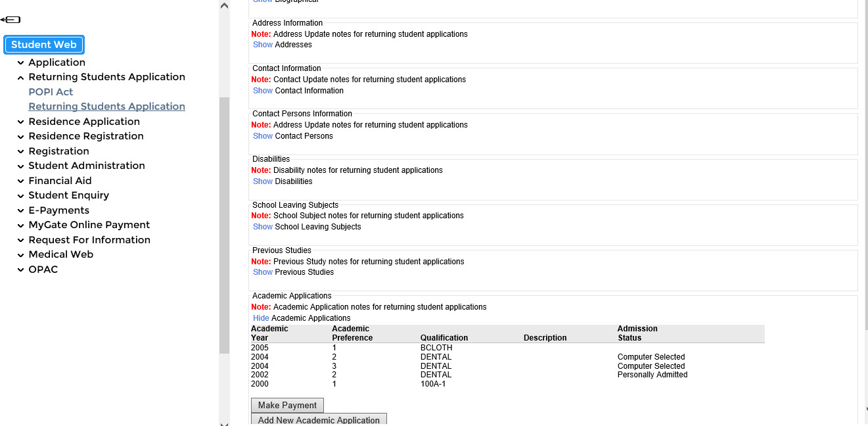The image size is (868, 426).
Task: Click the Make Payment button
Action: (x=287, y=405)
